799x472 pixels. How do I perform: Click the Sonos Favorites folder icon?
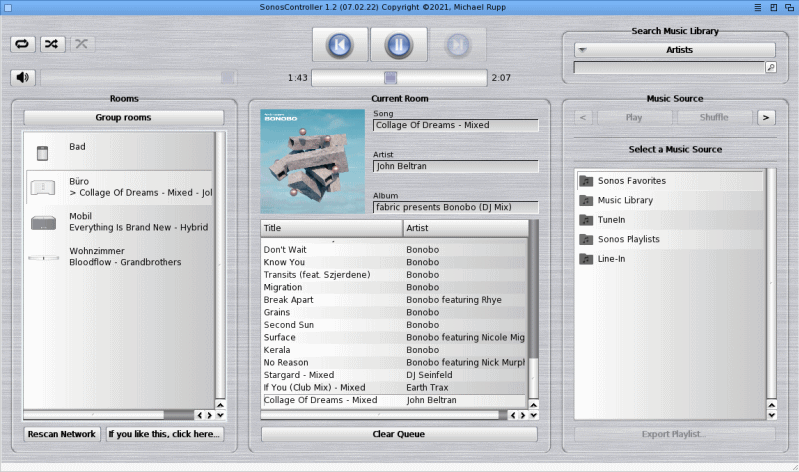586,181
